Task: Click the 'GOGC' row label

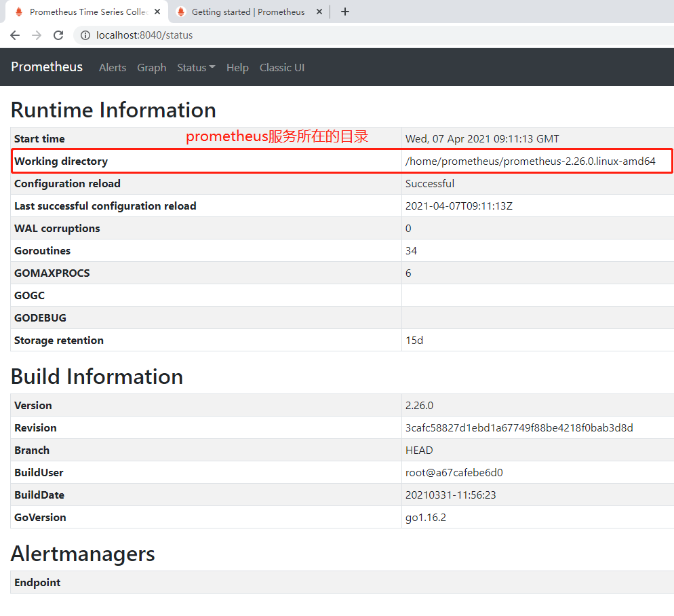Action: pos(29,296)
